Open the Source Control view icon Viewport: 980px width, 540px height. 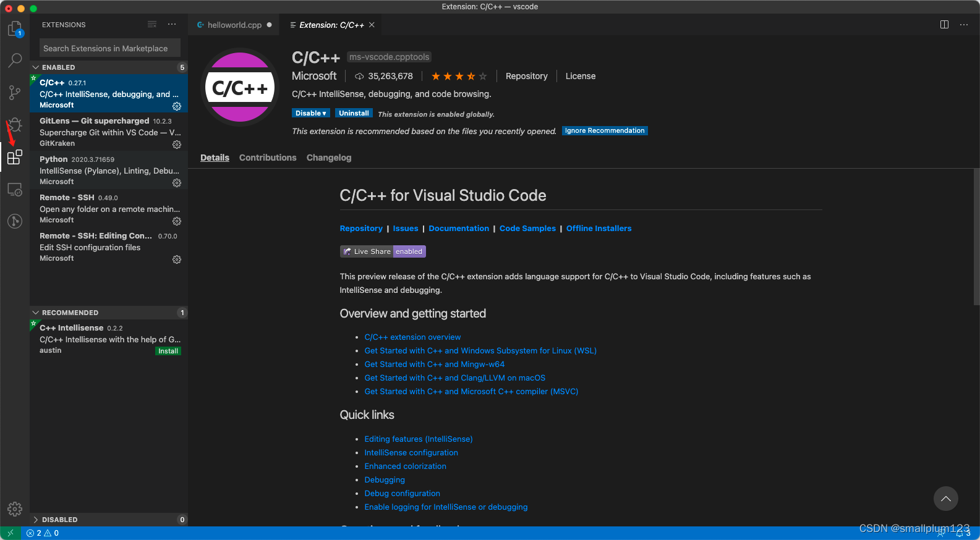click(15, 93)
